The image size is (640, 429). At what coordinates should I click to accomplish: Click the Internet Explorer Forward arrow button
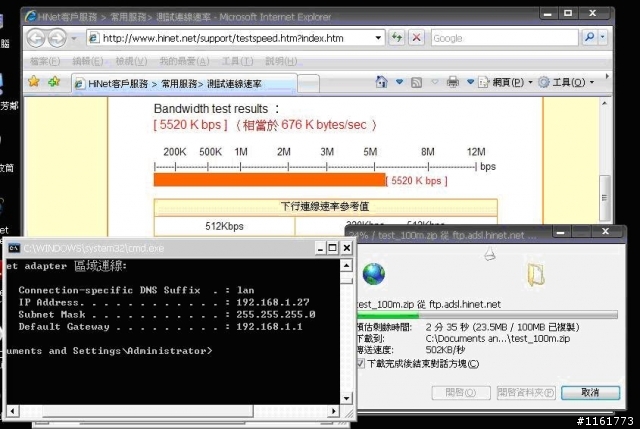pos(57,38)
